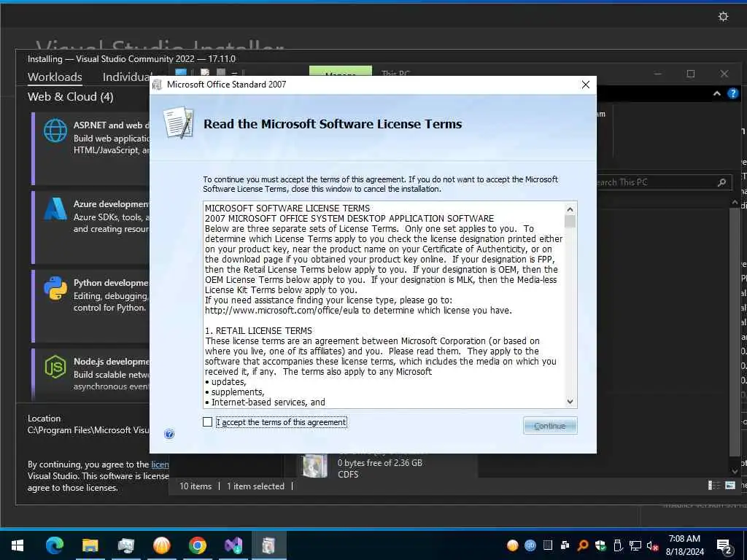Screen dimensions: 747x560
Task: Click the 'http://www.microsoft.com/office/eula' text line
Action: 358,311
